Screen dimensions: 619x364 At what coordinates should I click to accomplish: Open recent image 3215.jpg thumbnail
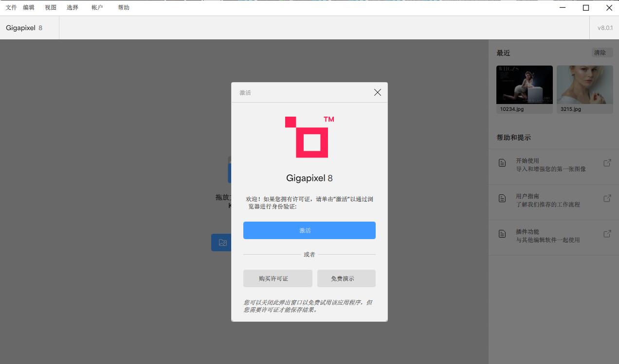(585, 85)
